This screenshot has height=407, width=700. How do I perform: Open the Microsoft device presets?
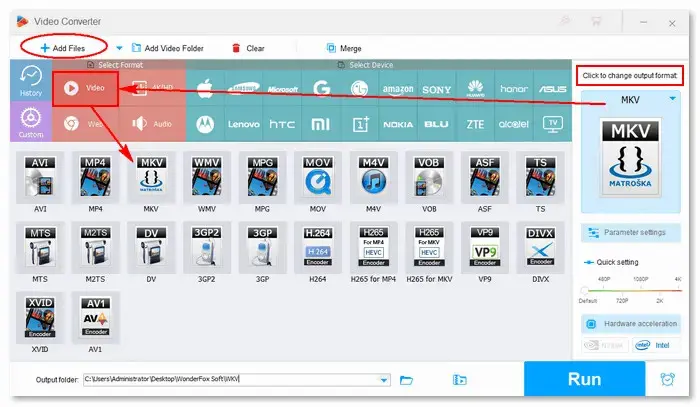pyautogui.click(x=282, y=88)
